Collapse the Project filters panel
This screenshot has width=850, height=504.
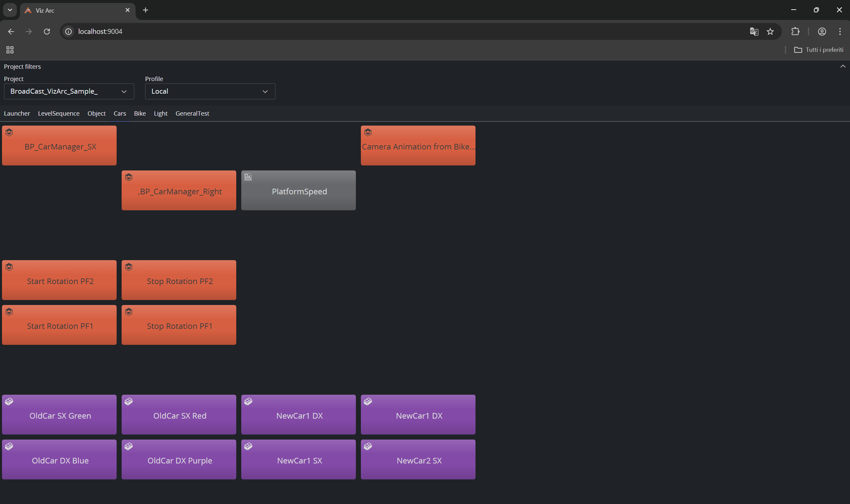click(x=843, y=66)
